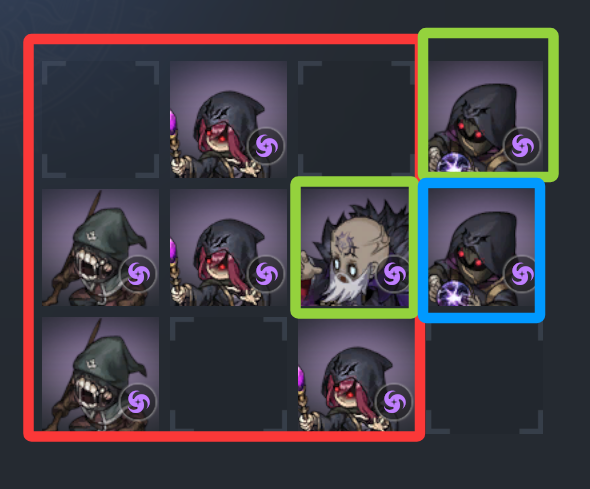Screen dimensions: 590x489
Task: Pick the red-haired staff mage in top row
Action: tap(228, 119)
